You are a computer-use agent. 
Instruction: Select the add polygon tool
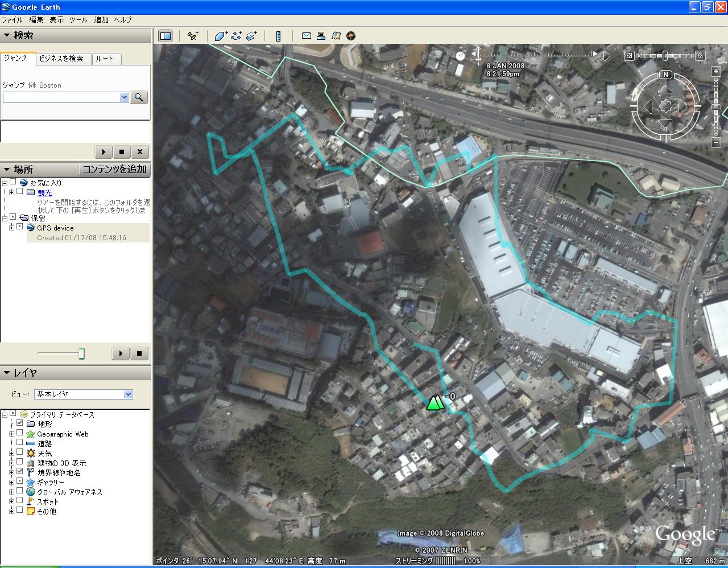pyautogui.click(x=221, y=36)
